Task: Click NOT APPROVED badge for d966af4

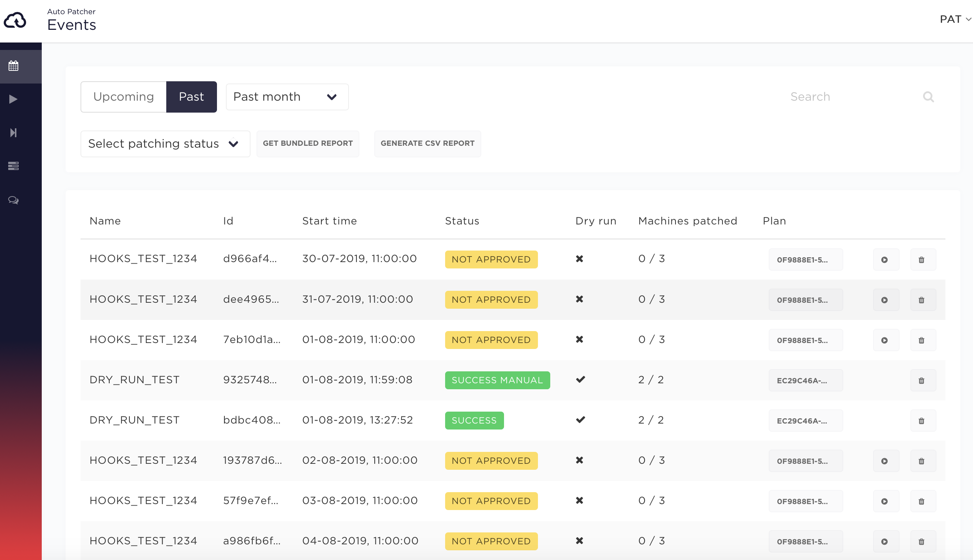Action: click(x=491, y=259)
